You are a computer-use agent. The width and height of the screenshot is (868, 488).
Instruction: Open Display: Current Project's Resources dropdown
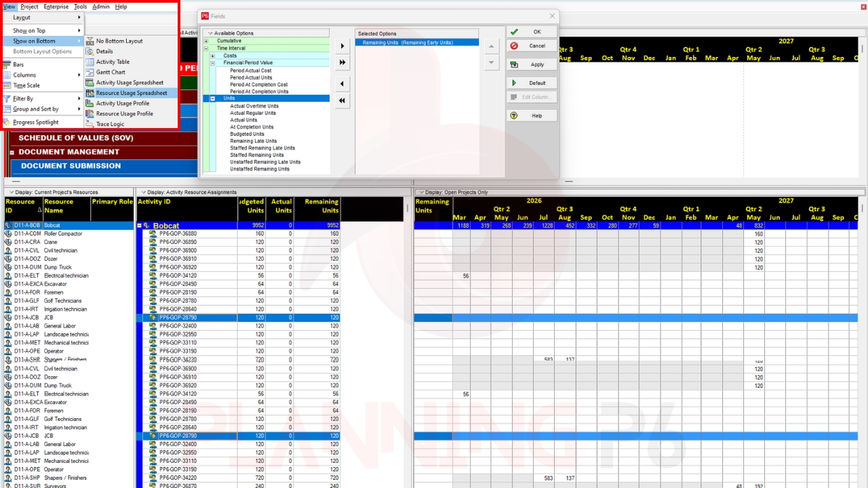[12, 192]
